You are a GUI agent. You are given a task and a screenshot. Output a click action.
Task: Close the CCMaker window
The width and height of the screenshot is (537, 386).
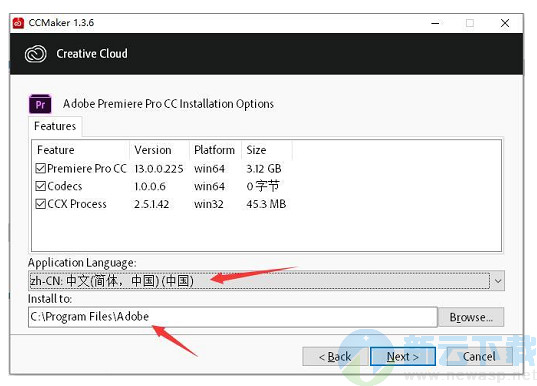(x=505, y=23)
